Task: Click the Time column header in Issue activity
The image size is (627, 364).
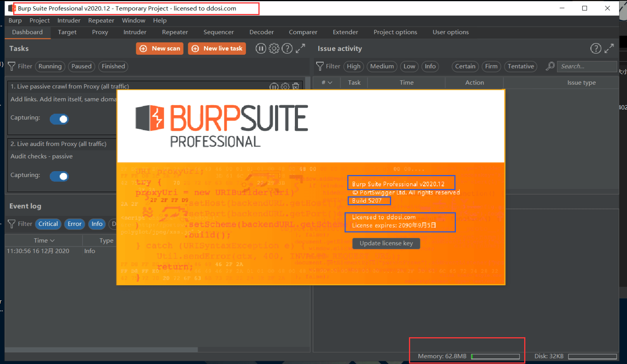Action: coord(407,83)
